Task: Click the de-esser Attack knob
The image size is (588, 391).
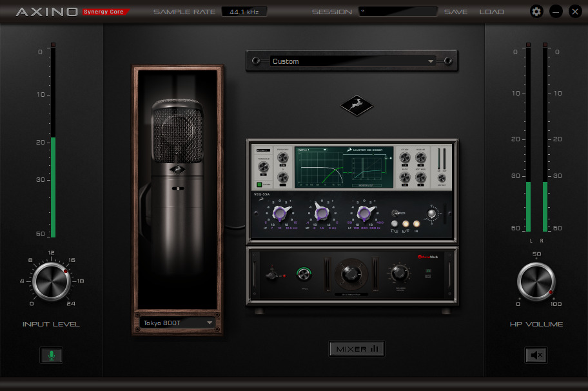Action: (405, 157)
